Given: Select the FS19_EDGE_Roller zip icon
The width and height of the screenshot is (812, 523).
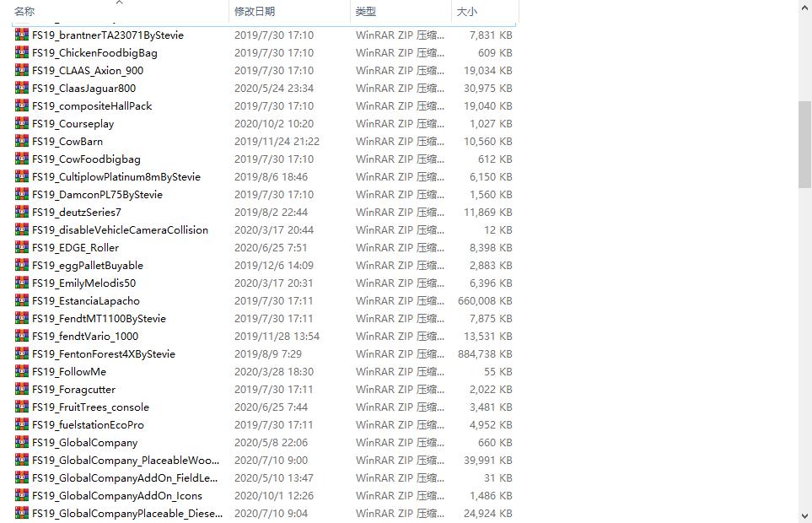Looking at the screenshot, I should point(21,248).
